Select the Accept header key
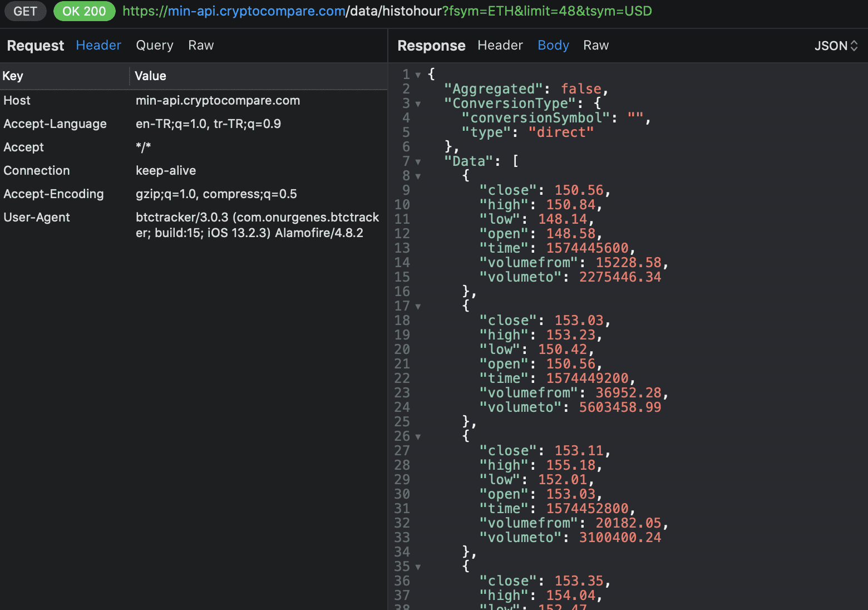The width and height of the screenshot is (868, 610). click(x=23, y=147)
